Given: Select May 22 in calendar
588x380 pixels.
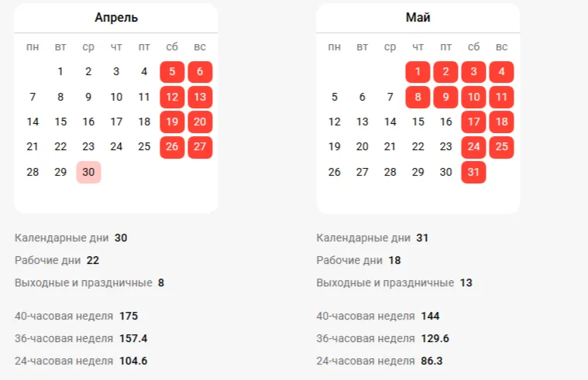Looking at the screenshot, I should pos(418,146).
